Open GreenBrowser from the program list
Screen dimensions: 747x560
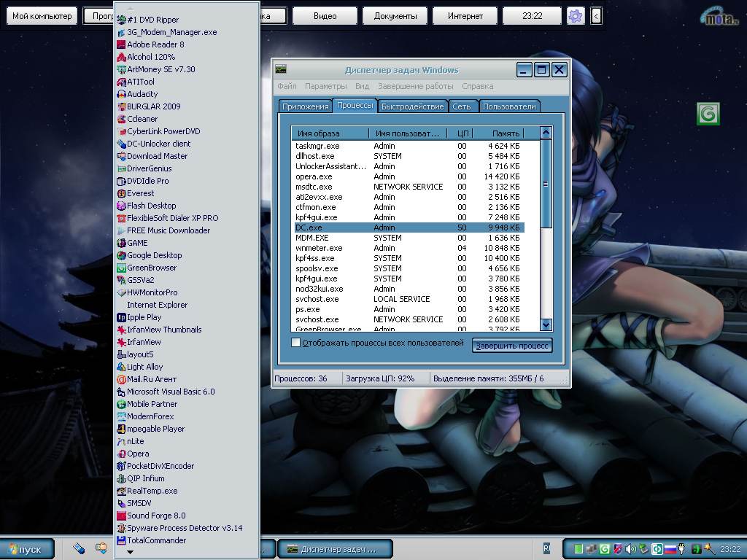click(x=147, y=268)
